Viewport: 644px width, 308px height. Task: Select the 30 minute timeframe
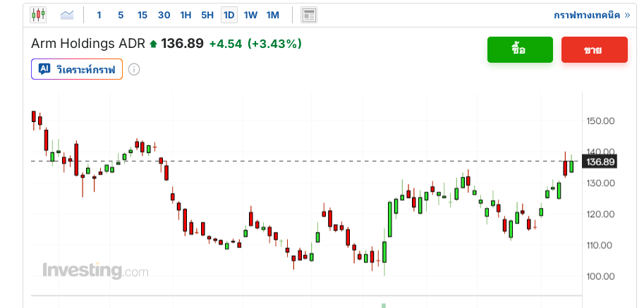click(164, 16)
